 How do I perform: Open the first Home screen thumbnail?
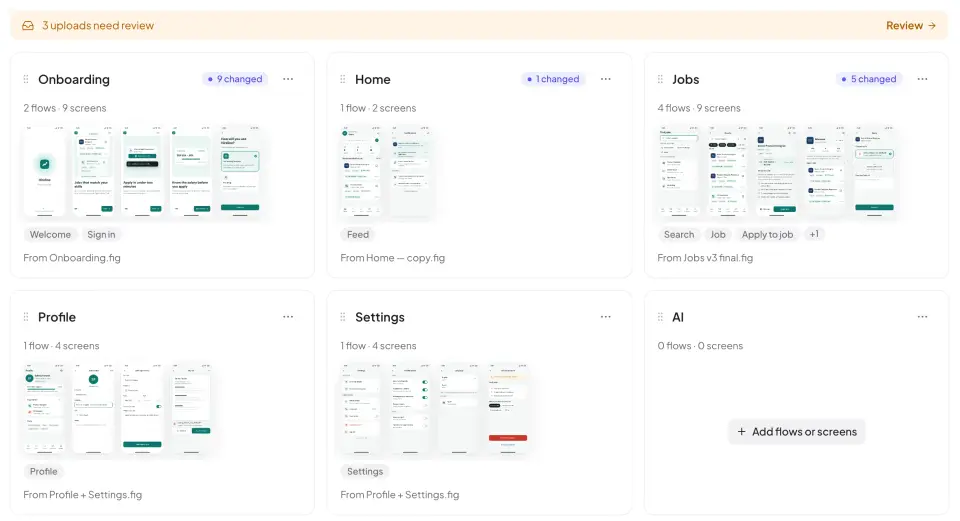click(x=361, y=171)
